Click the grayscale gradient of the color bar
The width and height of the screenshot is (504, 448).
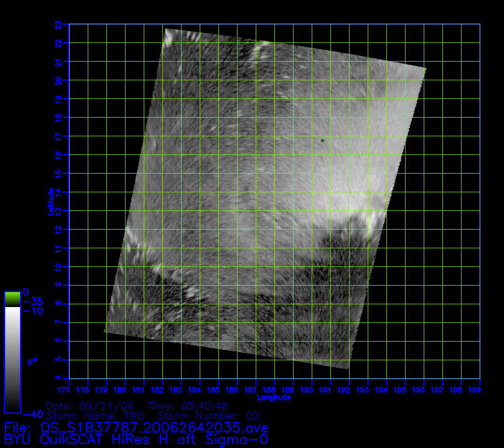(x=12, y=359)
